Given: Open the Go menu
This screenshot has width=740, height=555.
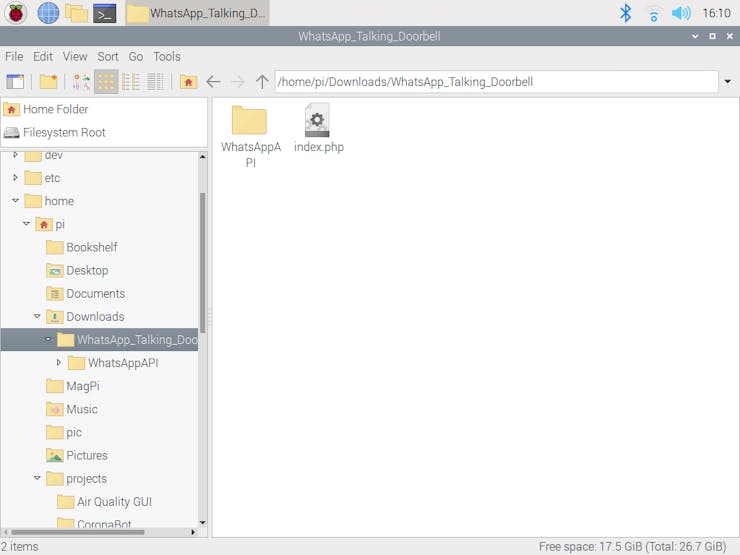Looking at the screenshot, I should click(136, 57).
